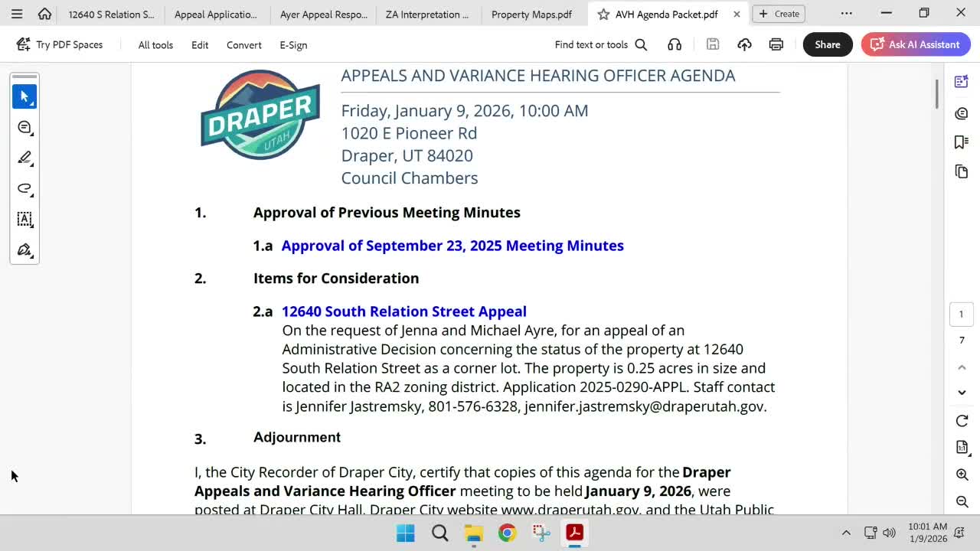Switch to Appeal Application tab
The width and height of the screenshot is (980, 551).
tap(216, 14)
